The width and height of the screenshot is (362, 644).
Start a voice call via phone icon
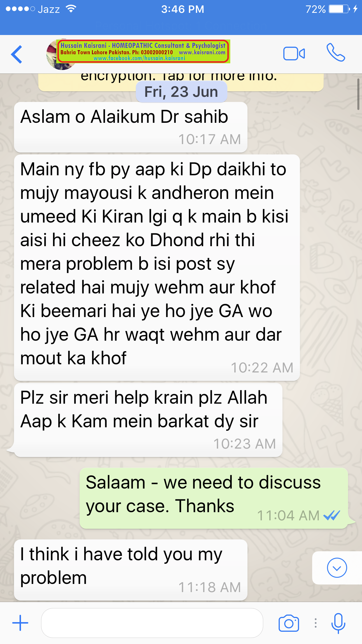(336, 52)
